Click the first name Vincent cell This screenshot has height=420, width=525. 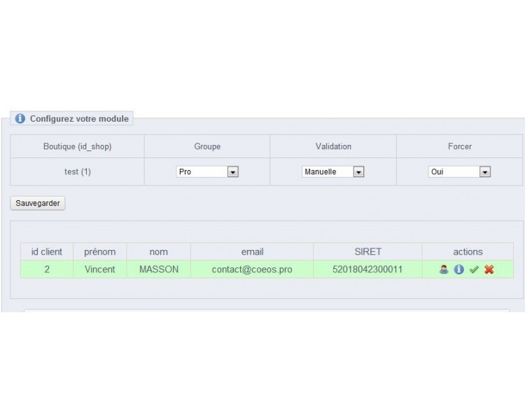tap(99, 269)
